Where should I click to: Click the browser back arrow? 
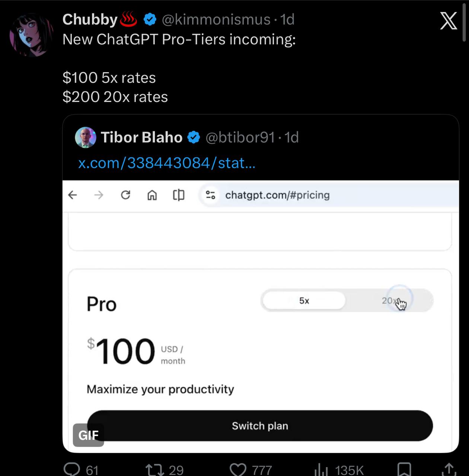(73, 195)
